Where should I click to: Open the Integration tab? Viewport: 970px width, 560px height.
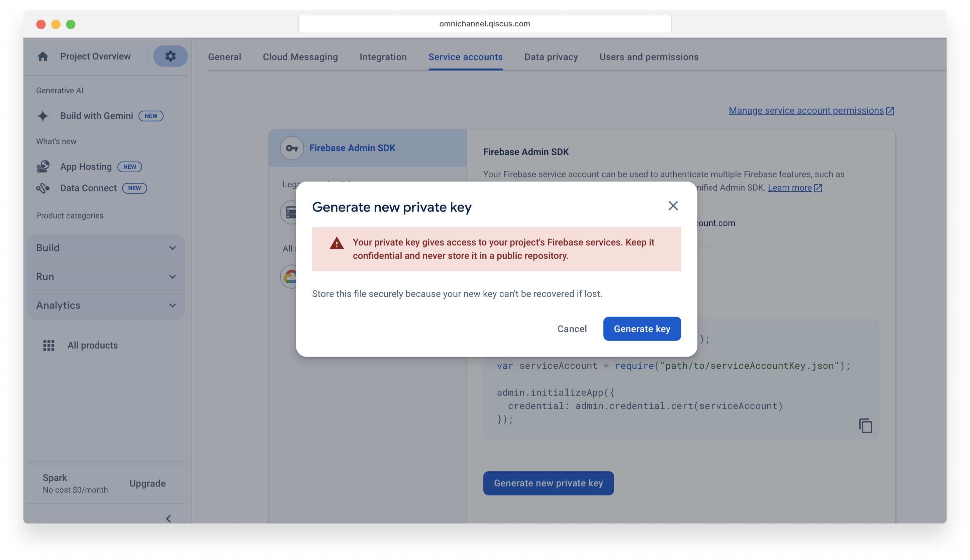(383, 57)
